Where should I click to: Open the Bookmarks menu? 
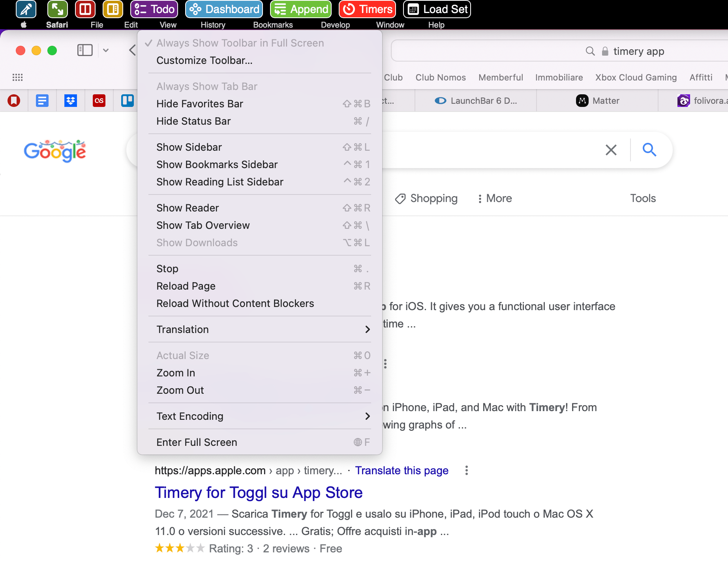273,25
